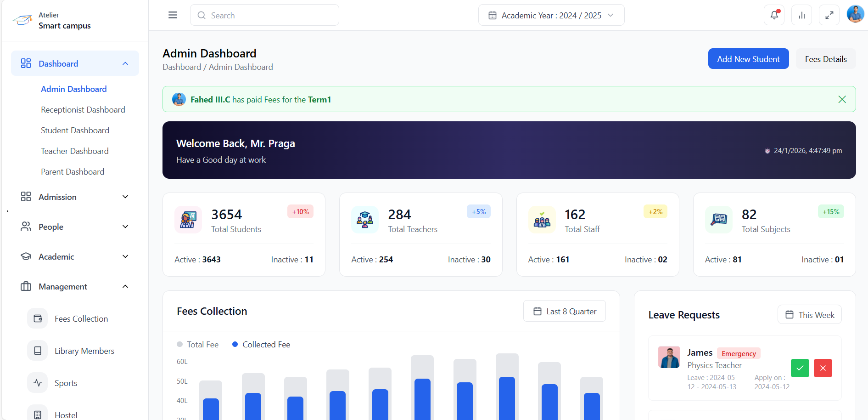The width and height of the screenshot is (868, 420).
Task: Open the Academic Year dropdown
Action: tap(551, 15)
